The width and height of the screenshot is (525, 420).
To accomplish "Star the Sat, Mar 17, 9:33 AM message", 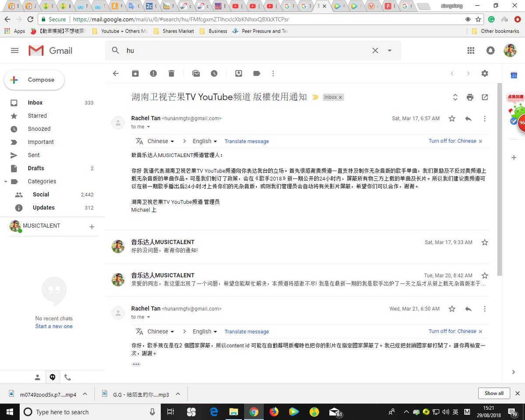I will [485, 242].
